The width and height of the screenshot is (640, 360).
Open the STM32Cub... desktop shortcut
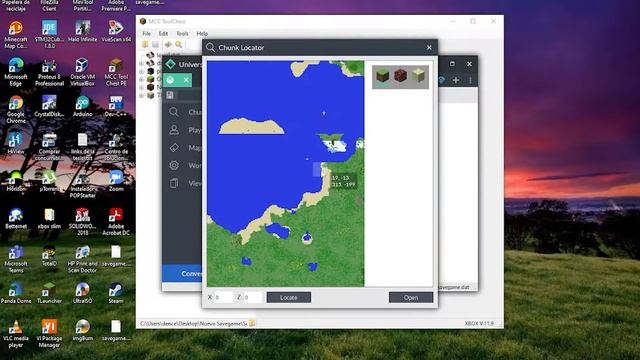(x=49, y=34)
